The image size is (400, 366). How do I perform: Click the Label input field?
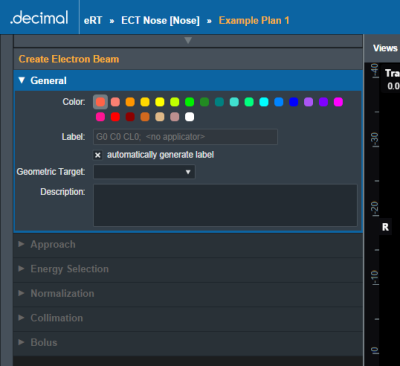(x=185, y=137)
